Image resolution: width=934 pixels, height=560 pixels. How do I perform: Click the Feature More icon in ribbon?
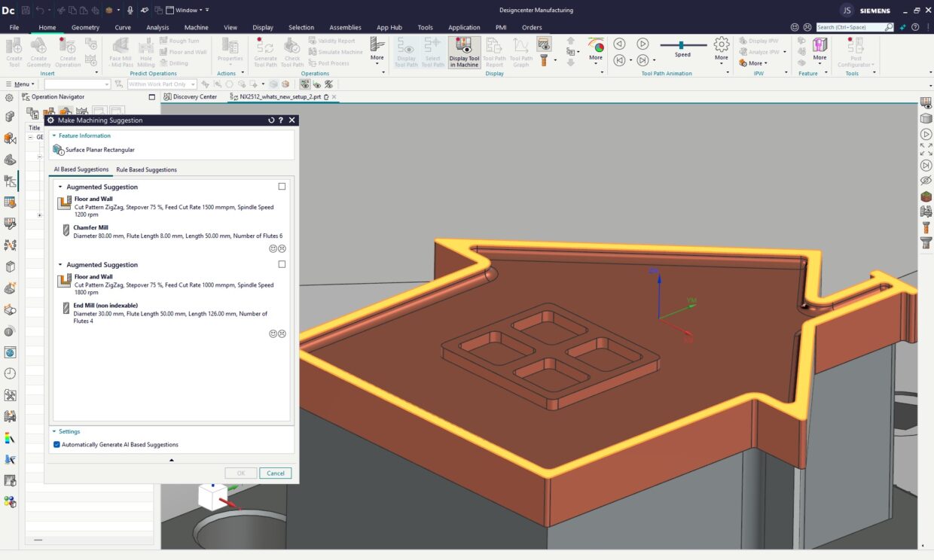coord(820,47)
